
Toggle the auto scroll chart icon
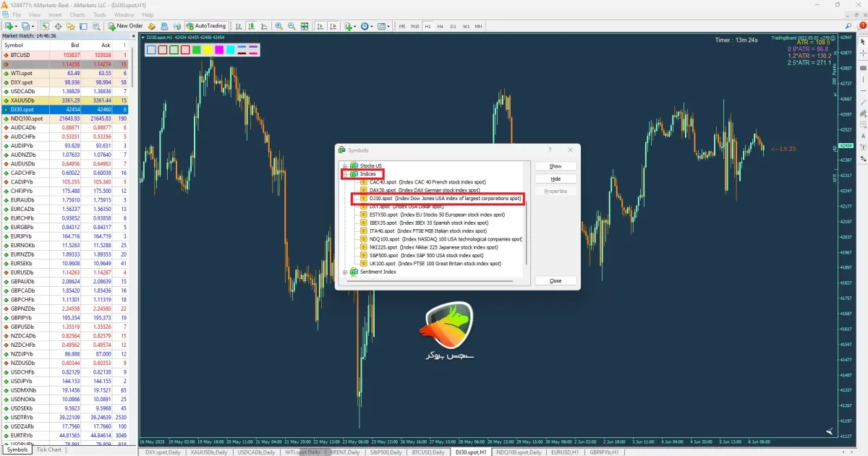tap(320, 26)
